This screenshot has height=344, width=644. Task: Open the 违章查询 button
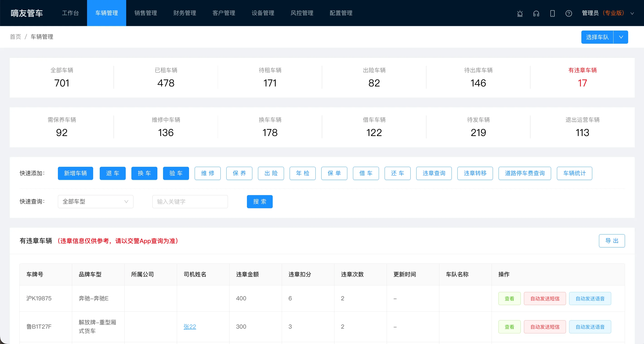[x=434, y=173]
